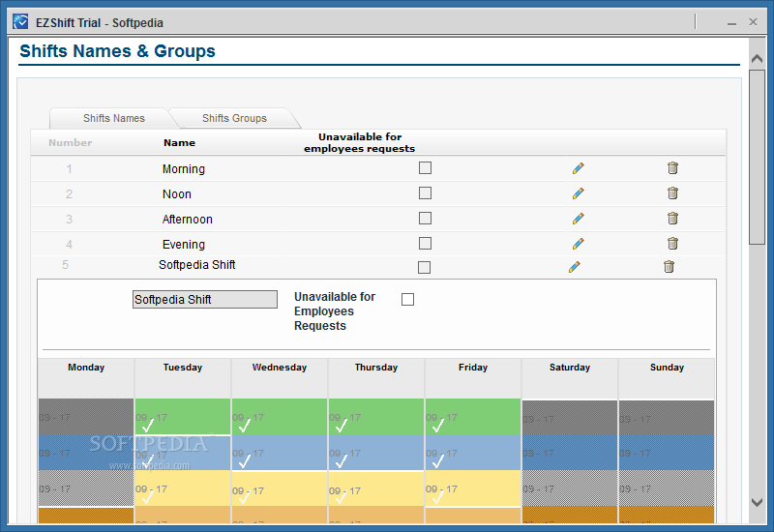Toggle Tuesday green row checkmark
Screen dimensions: 774x532
click(x=148, y=425)
